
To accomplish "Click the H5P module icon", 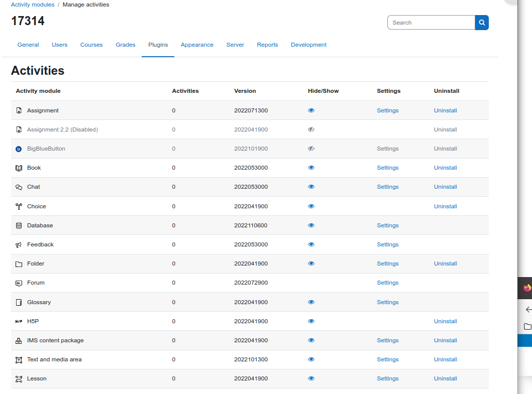I will [19, 321].
